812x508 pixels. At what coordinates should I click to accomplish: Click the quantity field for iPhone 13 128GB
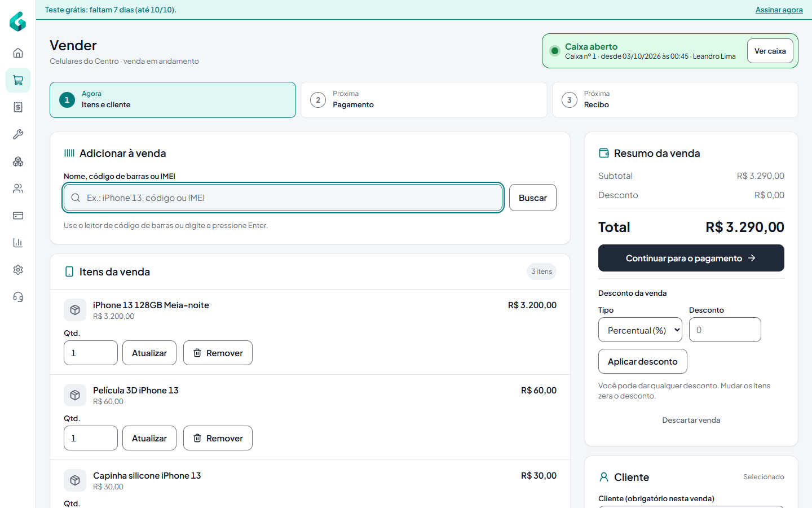point(91,353)
